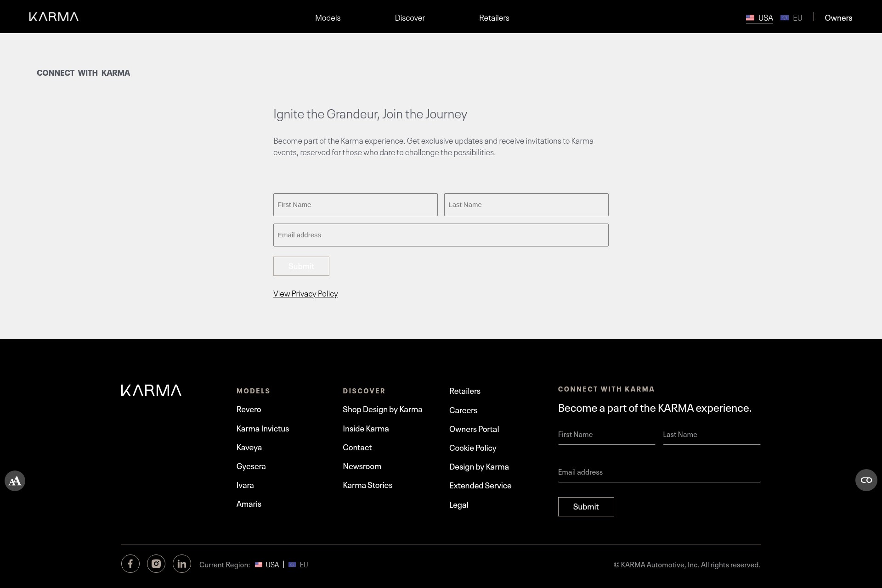The image size is (882, 588).
Task: Open the LinkedIn social icon
Action: [182, 564]
